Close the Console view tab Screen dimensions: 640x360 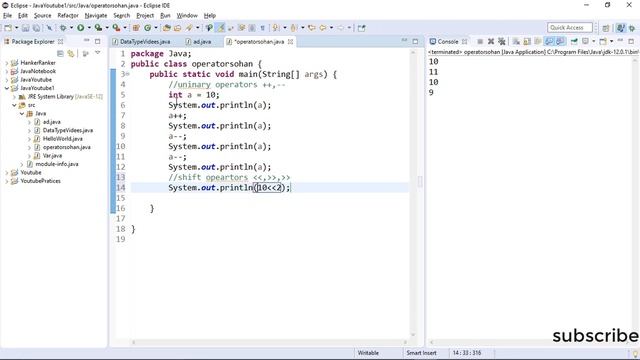[x=464, y=42]
